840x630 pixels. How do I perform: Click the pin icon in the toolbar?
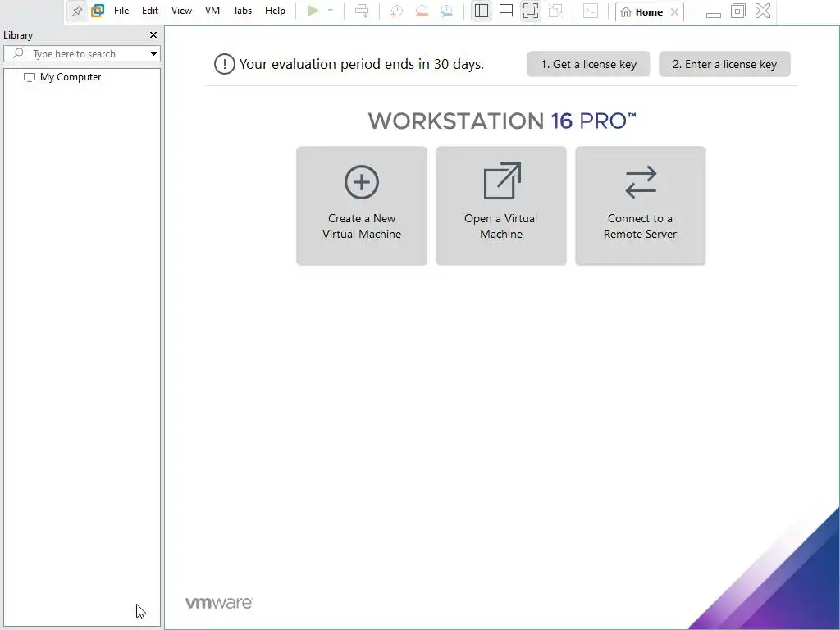77,11
